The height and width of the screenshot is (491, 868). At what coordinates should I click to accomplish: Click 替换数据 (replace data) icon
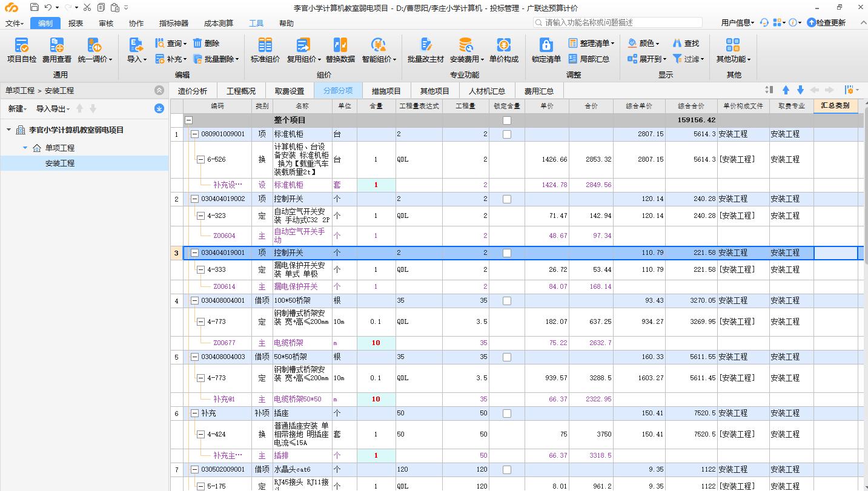[x=340, y=45]
